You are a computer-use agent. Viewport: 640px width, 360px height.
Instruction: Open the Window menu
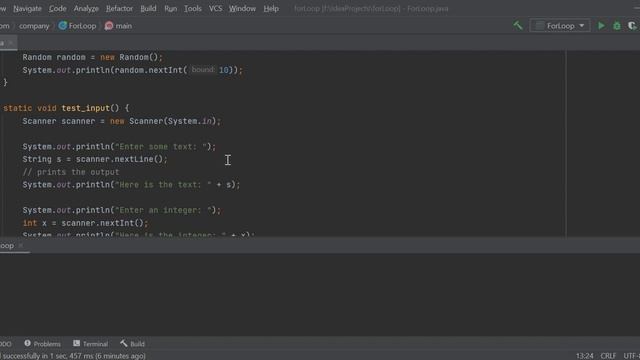click(x=242, y=9)
